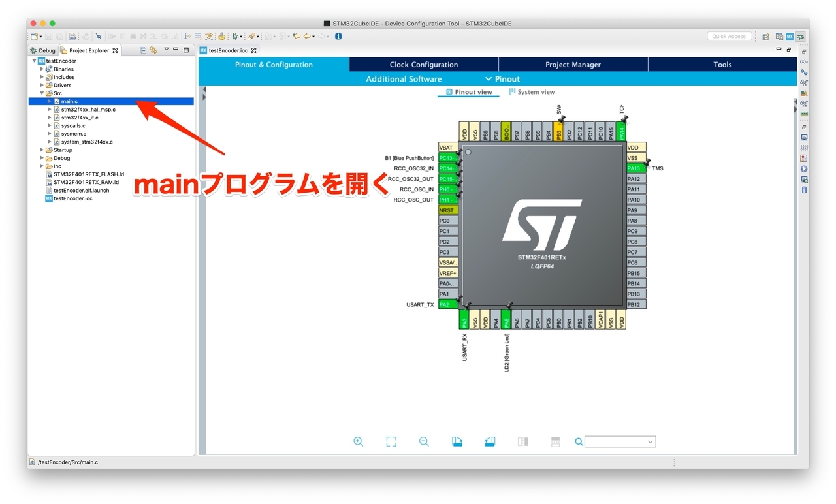Open the Pinout dropdown menu
The image size is (836, 504).
502,78
